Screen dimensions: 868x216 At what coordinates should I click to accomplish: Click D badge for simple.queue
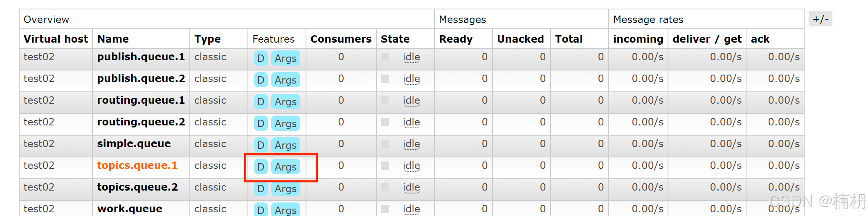point(261,145)
